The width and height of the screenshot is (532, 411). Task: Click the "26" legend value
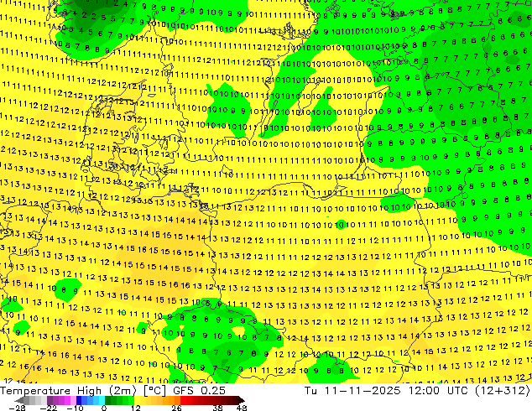[176, 408]
